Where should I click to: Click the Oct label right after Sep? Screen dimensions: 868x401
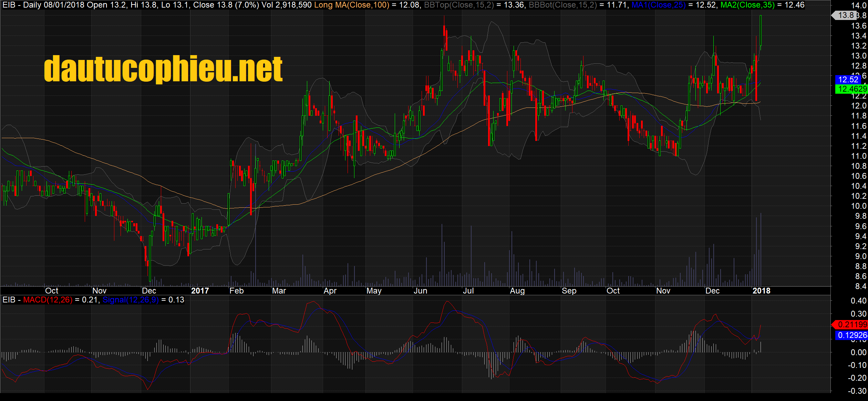[x=613, y=291]
